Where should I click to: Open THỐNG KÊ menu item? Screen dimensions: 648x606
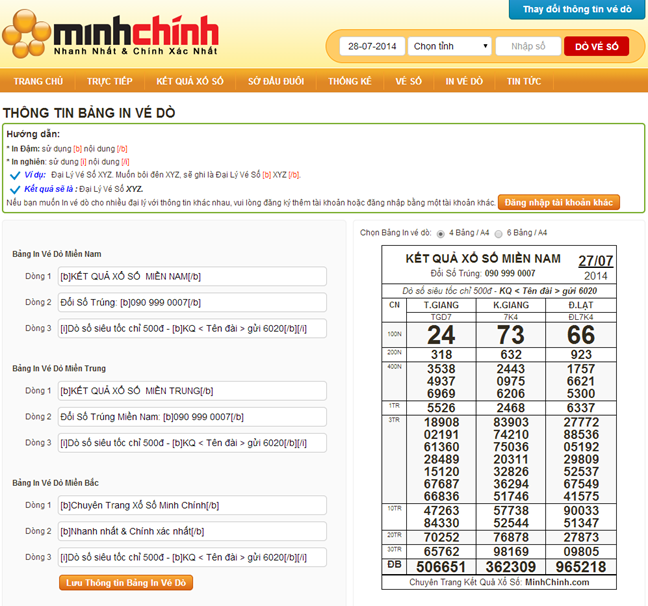tap(350, 81)
